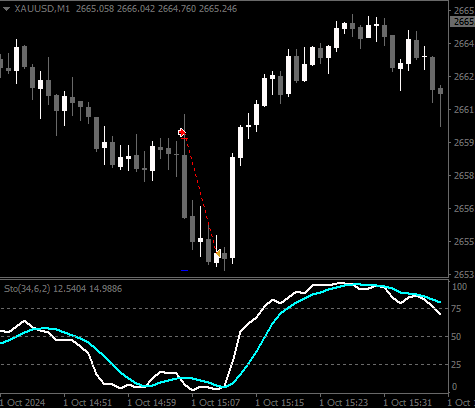Viewport: 475px width, 408px height.
Task: Click the tall white bullish recovery candle
Action: click(x=232, y=207)
